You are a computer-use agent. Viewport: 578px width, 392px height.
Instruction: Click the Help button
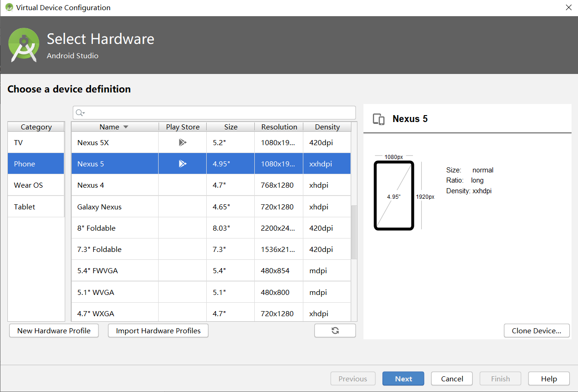[549, 379]
